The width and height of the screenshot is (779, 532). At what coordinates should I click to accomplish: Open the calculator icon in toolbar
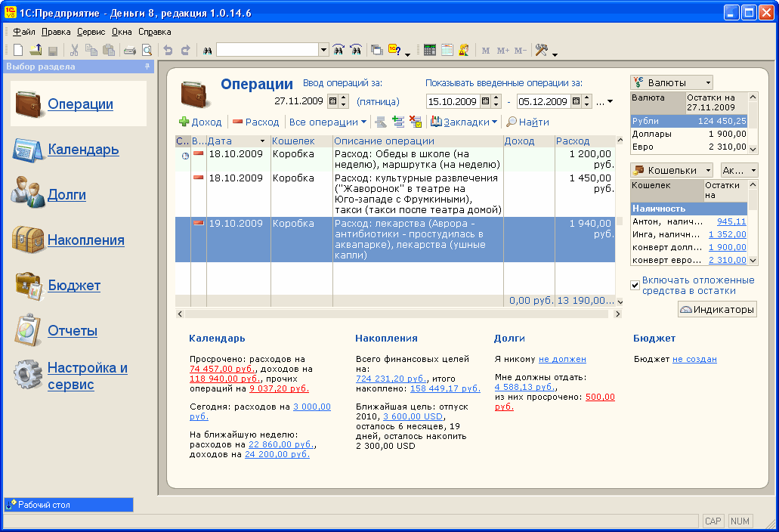[430, 50]
